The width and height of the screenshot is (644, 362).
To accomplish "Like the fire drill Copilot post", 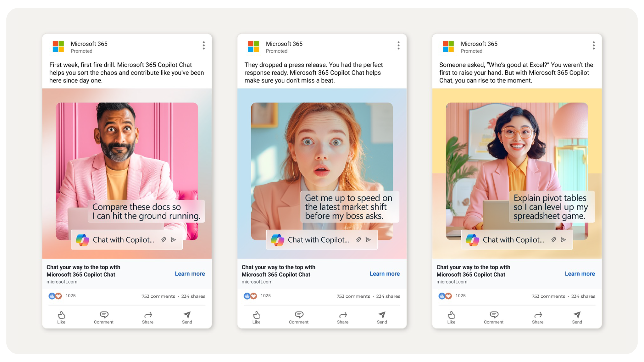I will (61, 317).
